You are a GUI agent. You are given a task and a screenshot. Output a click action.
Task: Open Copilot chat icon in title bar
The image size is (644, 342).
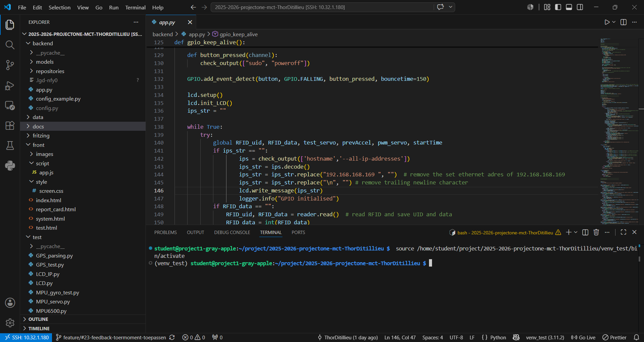[x=440, y=7]
